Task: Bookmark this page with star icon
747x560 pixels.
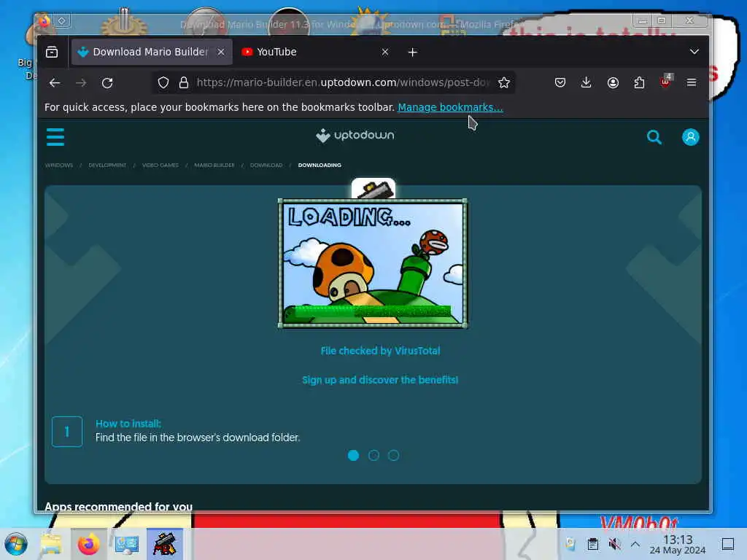Action: click(x=503, y=83)
